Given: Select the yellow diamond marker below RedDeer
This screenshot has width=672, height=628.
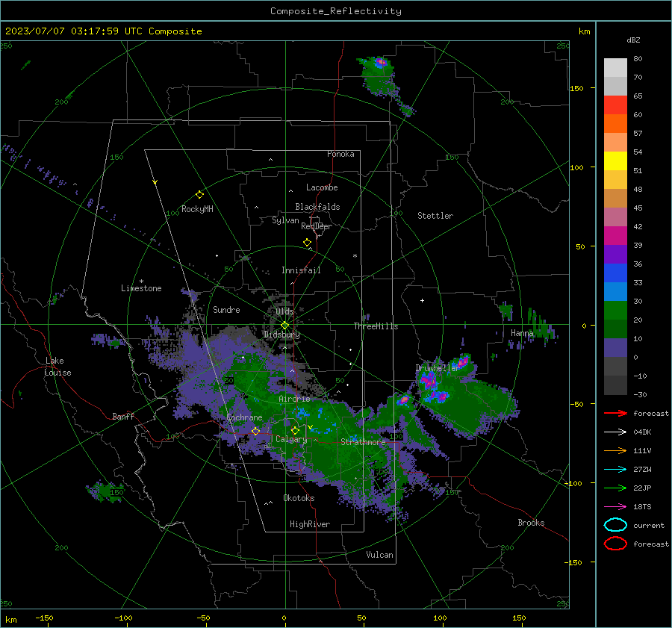Looking at the screenshot, I should 307,243.
